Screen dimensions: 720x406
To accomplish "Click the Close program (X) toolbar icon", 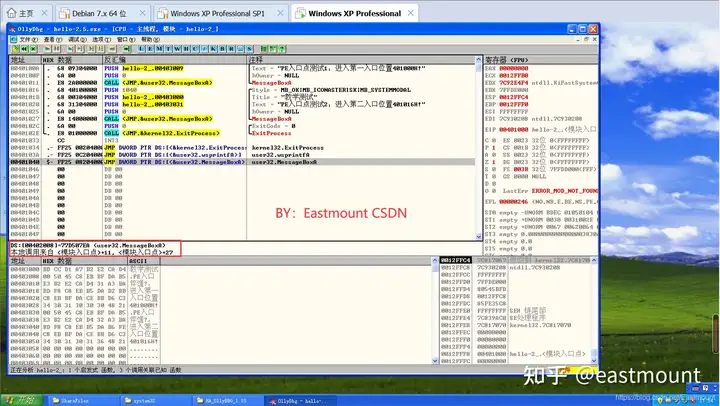I will click(33, 49).
